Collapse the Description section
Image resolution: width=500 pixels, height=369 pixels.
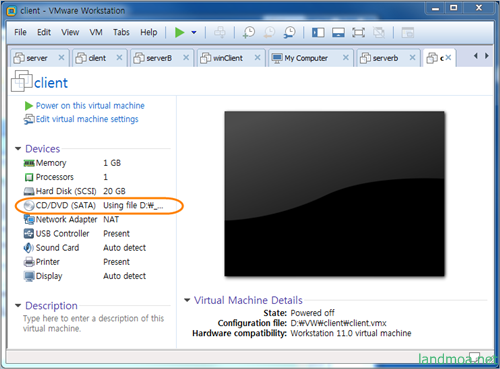(x=18, y=305)
